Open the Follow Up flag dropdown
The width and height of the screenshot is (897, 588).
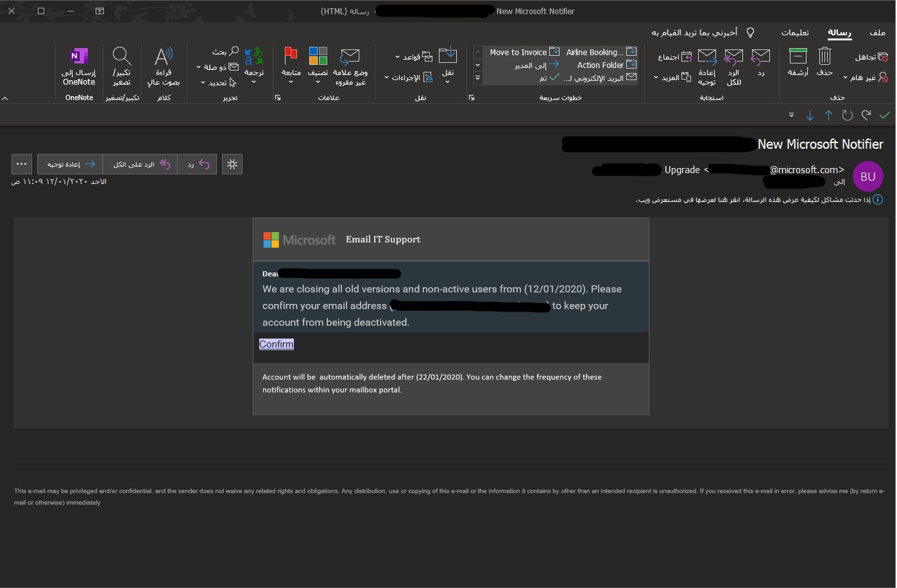tap(291, 67)
